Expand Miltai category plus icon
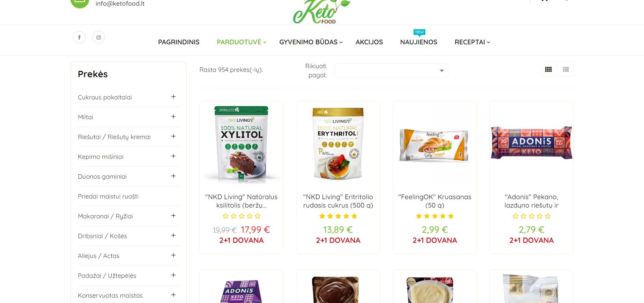The image size is (644, 303). [x=173, y=117]
